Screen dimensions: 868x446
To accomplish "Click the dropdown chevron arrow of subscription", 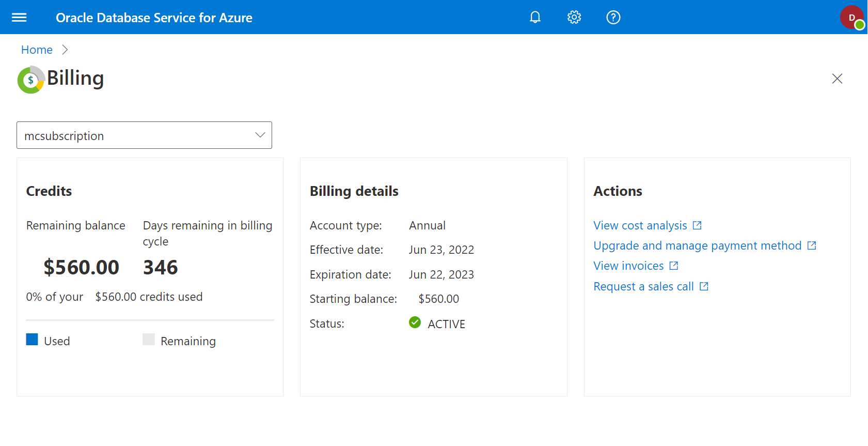I will (260, 135).
